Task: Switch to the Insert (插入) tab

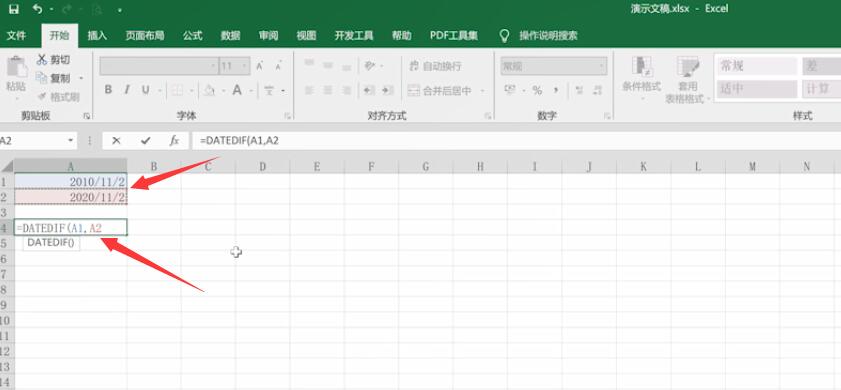Action: pos(97,35)
